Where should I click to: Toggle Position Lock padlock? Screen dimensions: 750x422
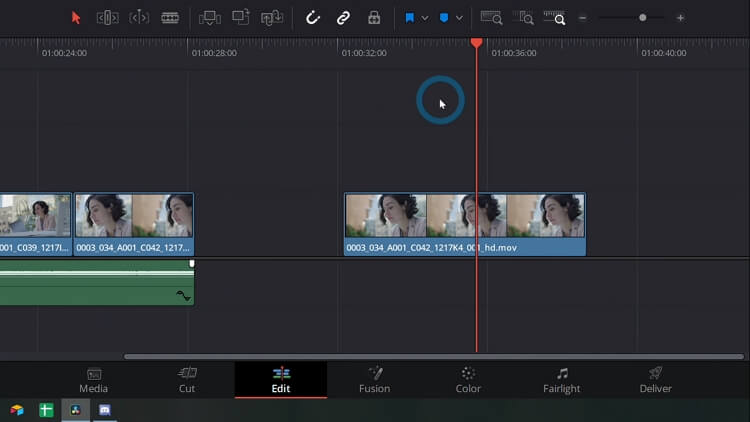pyautogui.click(x=374, y=18)
